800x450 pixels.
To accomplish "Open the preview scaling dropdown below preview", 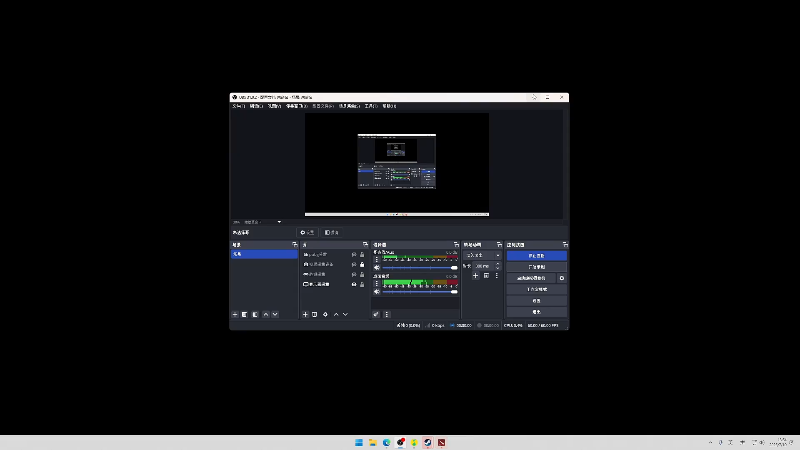I will [x=263, y=222].
